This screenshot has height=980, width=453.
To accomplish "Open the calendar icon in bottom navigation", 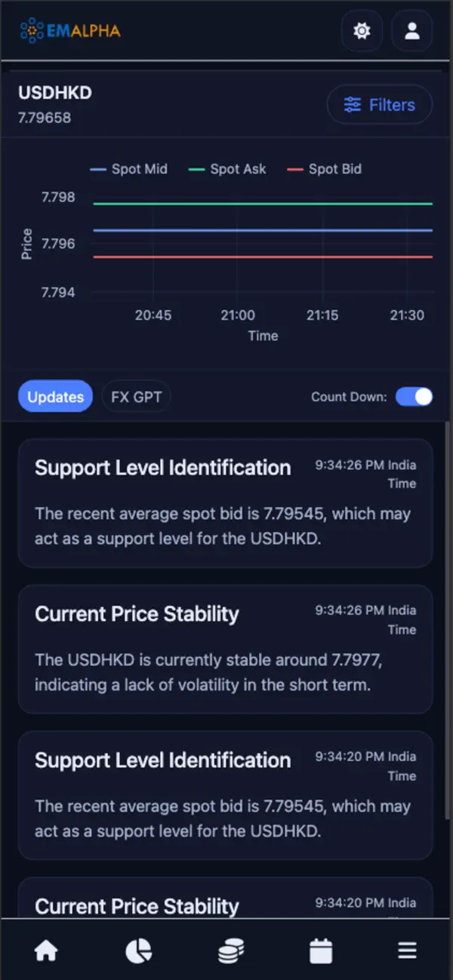I will tap(321, 950).
